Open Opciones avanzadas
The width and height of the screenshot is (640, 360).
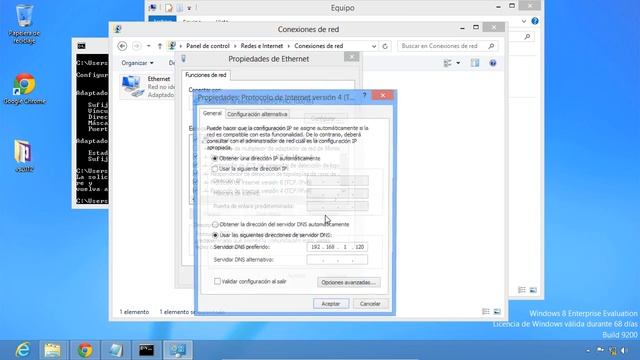pos(349,282)
